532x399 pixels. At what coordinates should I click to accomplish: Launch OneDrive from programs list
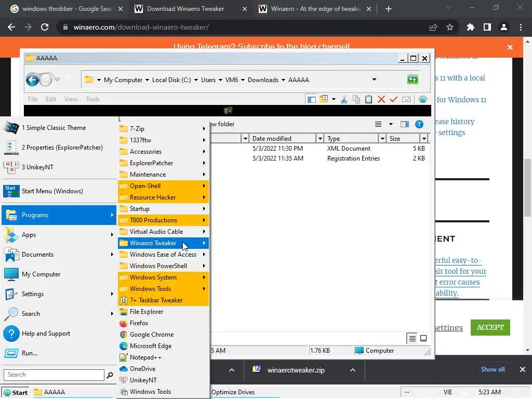click(x=163, y=369)
